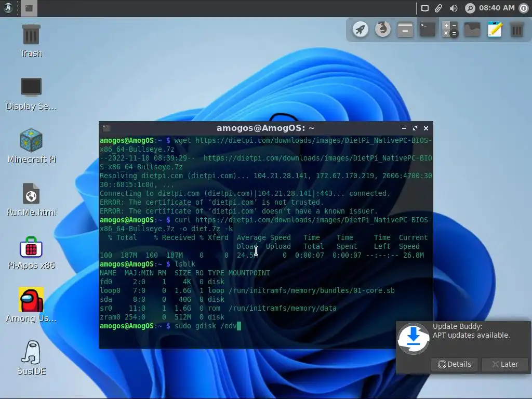Open the terminal icon in the dock
This screenshot has width=532, height=399.
tap(428, 30)
